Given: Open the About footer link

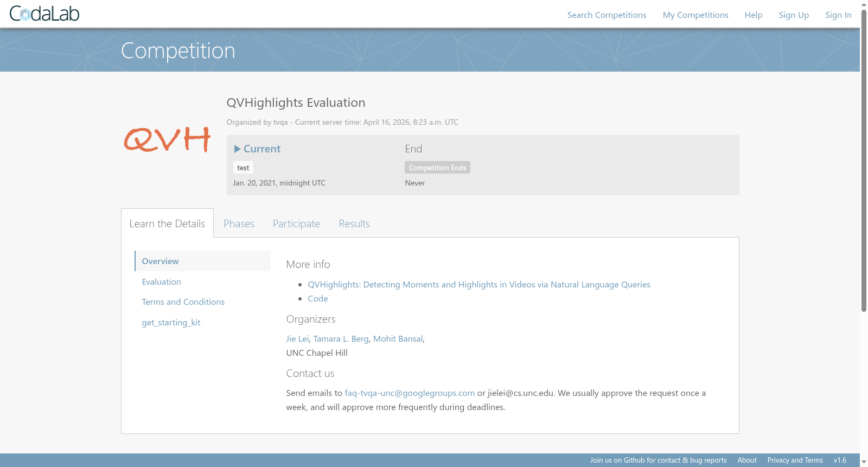Looking at the screenshot, I should coord(747,460).
